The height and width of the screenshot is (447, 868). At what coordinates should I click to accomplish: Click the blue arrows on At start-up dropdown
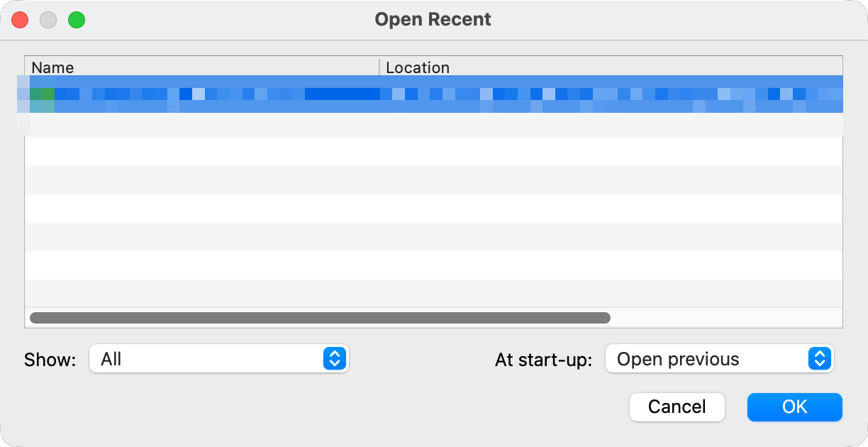pyautogui.click(x=819, y=359)
